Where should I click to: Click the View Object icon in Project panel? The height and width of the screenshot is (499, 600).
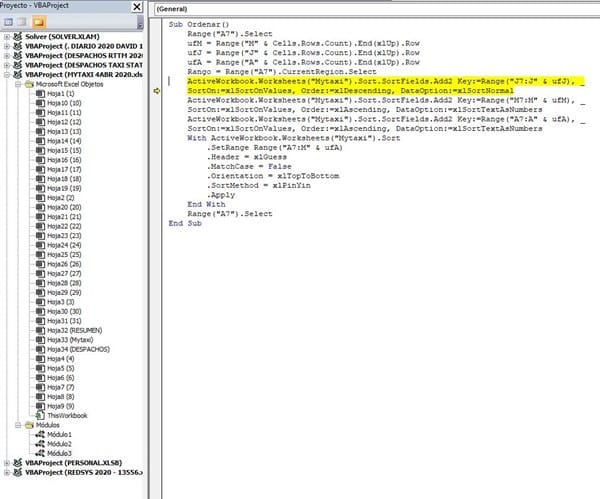(x=22, y=22)
